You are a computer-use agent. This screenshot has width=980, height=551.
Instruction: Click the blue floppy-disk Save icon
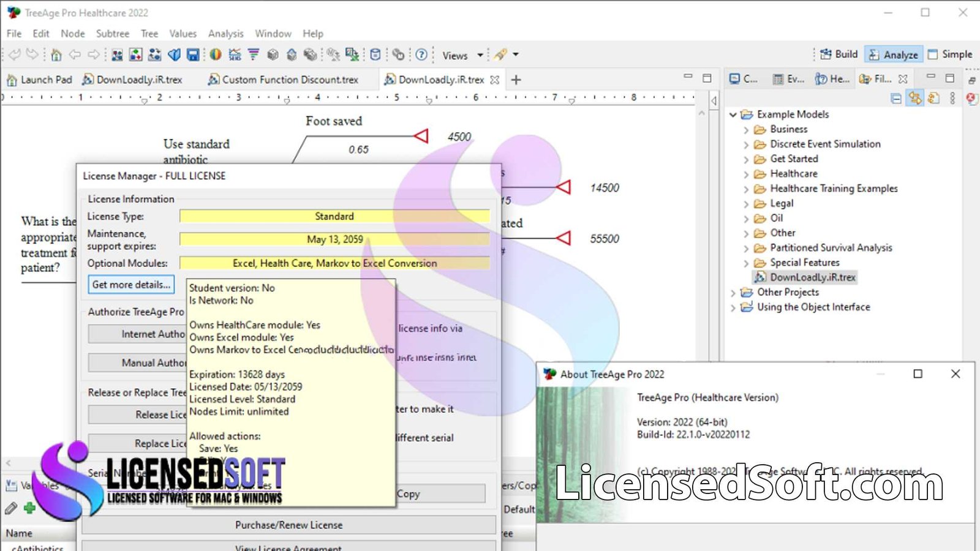click(x=193, y=55)
